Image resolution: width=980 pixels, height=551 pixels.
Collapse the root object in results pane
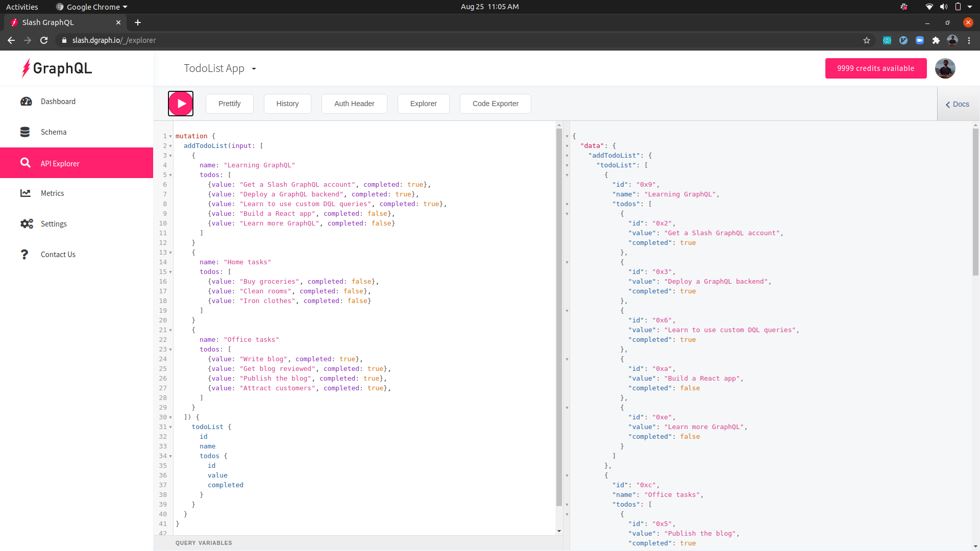coord(567,136)
